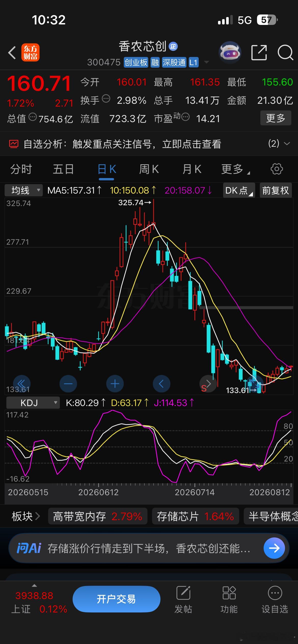Image resolution: width=298 pixels, height=644 pixels.
Task: Tap the D:63.17 indicator value
Action: tap(130, 403)
